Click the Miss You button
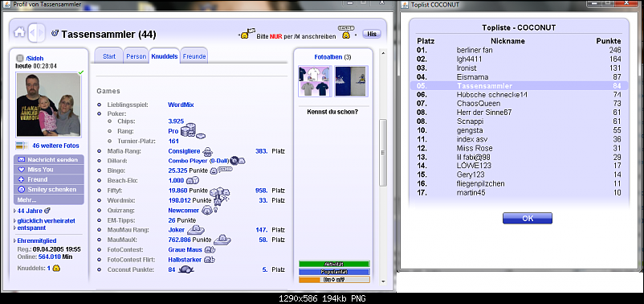Screen dimensions: 644x304 [x=49, y=170]
